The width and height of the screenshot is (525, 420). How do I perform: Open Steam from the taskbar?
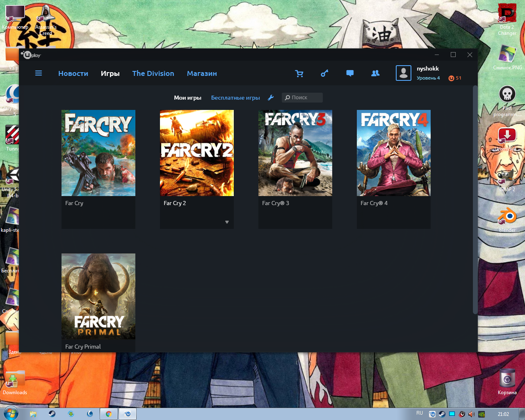point(52,414)
